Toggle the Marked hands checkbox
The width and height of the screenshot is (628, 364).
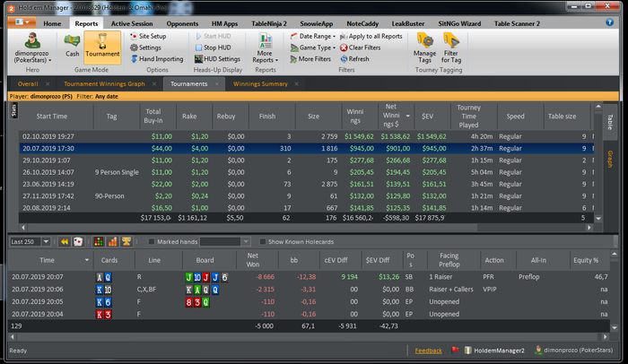(x=152, y=241)
